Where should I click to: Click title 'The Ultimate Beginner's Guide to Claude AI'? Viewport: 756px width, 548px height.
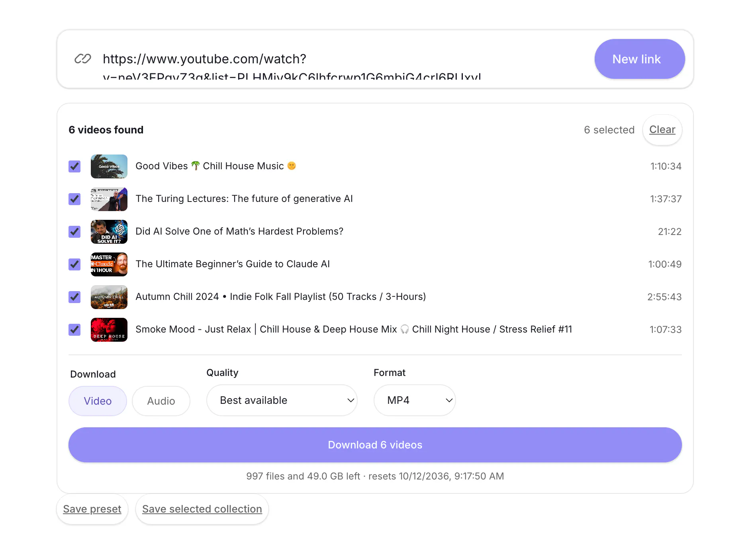[233, 264]
